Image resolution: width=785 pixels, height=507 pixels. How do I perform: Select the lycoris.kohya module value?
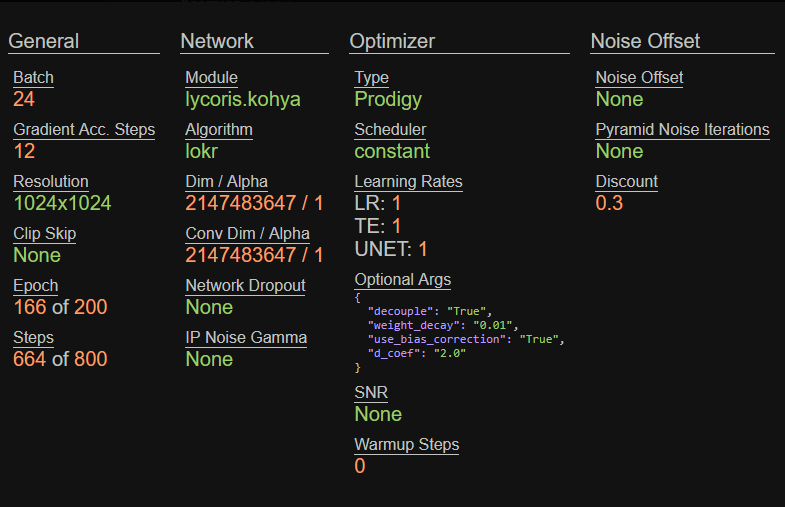click(242, 99)
